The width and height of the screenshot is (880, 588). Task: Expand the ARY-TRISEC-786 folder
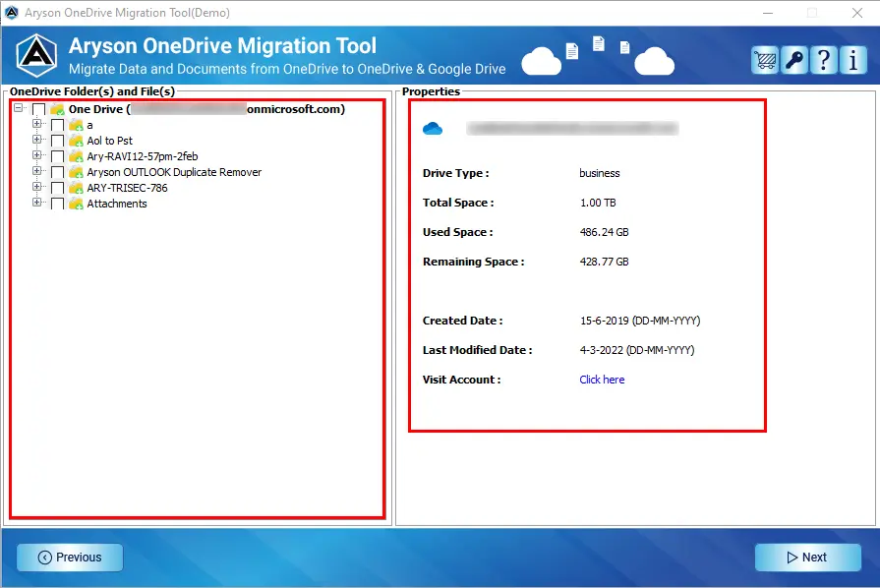point(37,186)
